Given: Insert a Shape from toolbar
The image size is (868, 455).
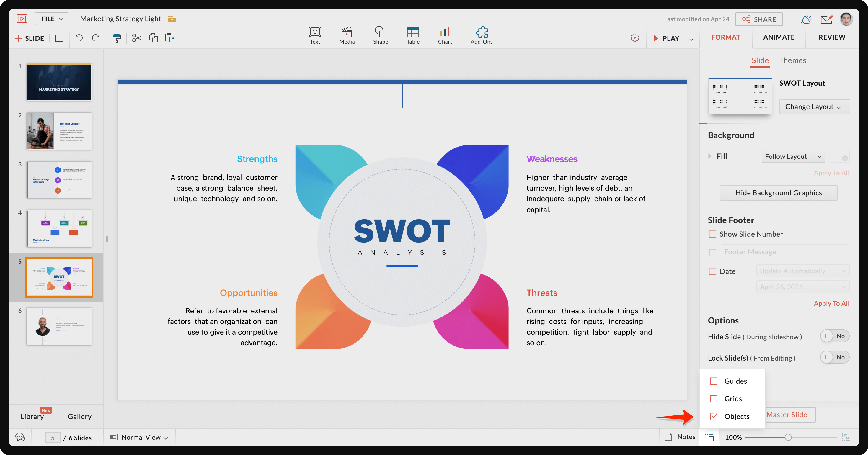Looking at the screenshot, I should point(381,35).
